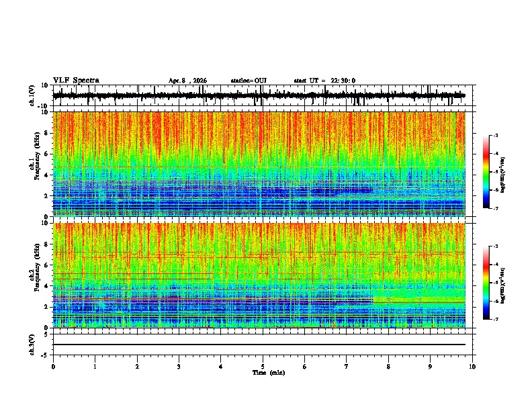Click time axis tick label "6"
Image resolution: width=532 pixels, height=411 pixels.
coord(305,367)
